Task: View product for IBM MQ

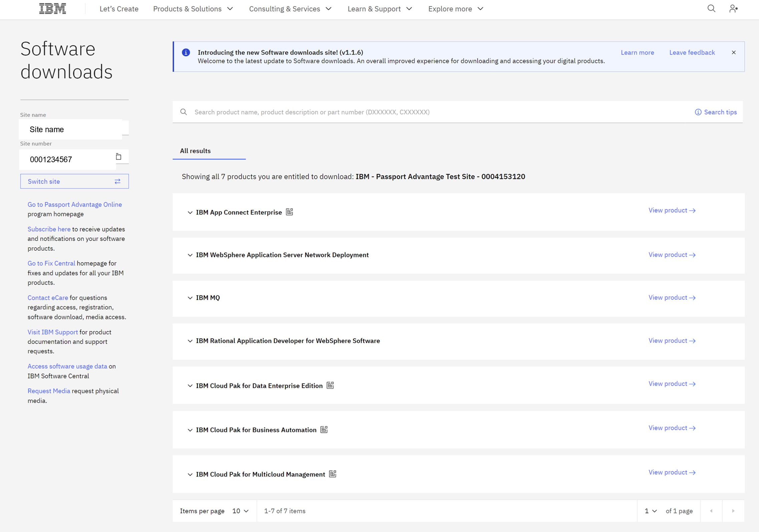Action: (x=672, y=297)
